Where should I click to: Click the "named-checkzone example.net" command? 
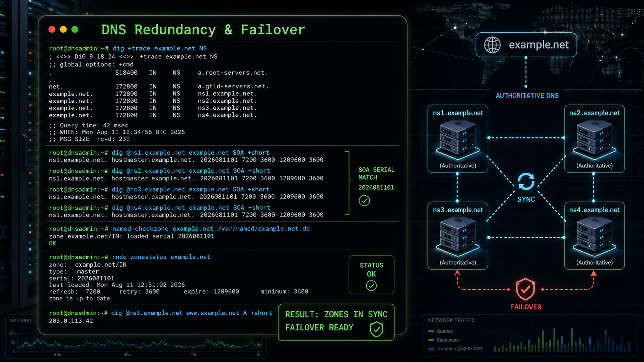coord(211,229)
